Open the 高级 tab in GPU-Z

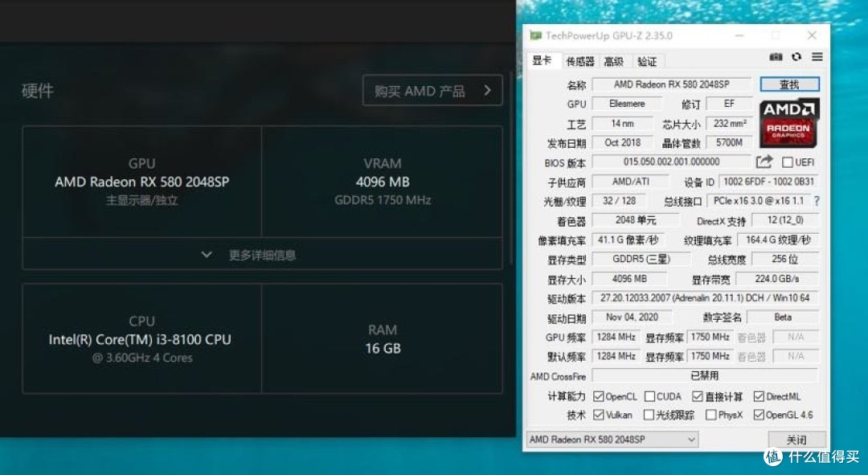point(614,61)
